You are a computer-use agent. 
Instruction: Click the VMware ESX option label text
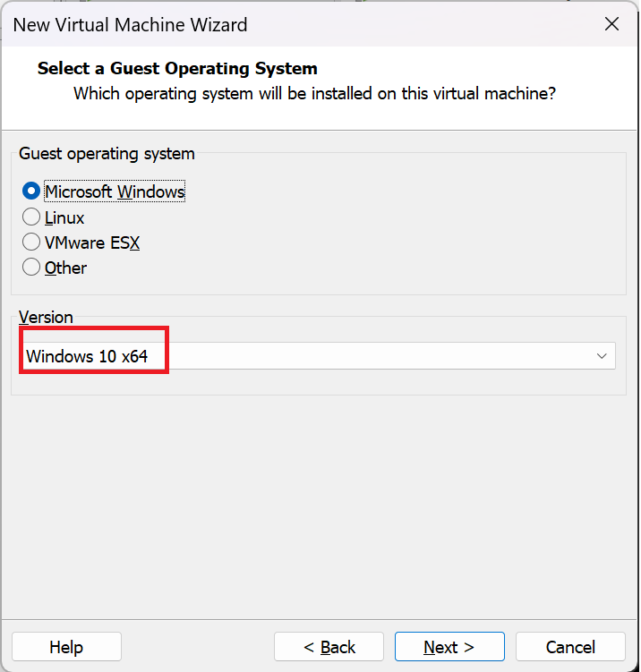click(x=92, y=242)
